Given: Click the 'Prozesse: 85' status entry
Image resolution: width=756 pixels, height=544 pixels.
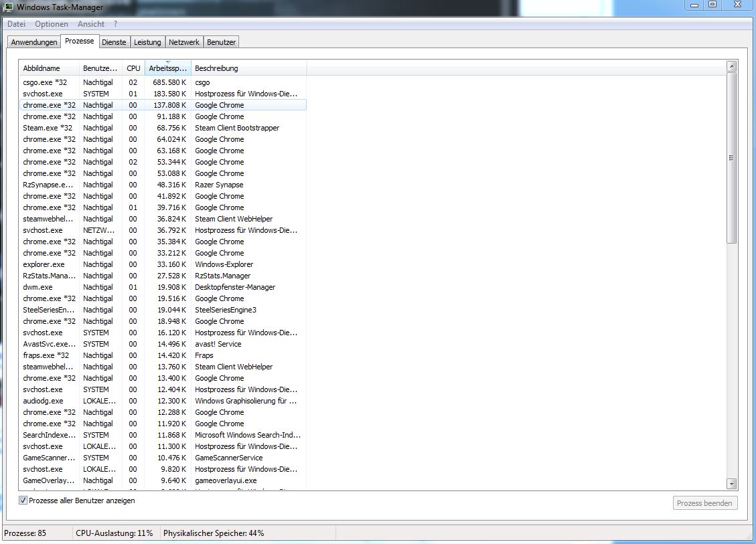Looking at the screenshot, I should tap(25, 533).
